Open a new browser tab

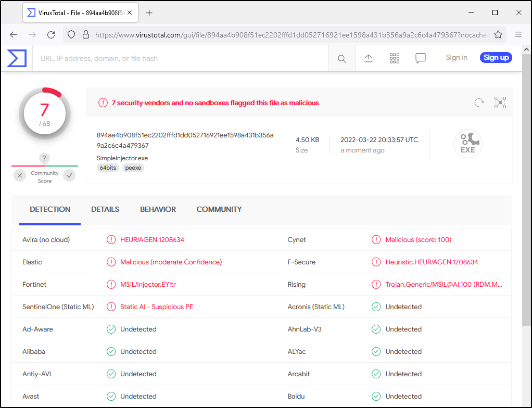click(149, 12)
